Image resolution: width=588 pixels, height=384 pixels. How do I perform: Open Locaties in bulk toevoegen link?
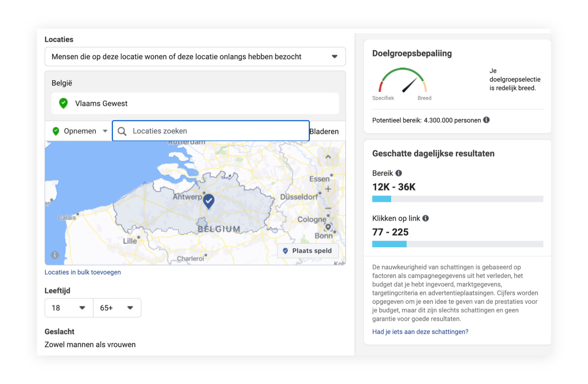point(83,272)
